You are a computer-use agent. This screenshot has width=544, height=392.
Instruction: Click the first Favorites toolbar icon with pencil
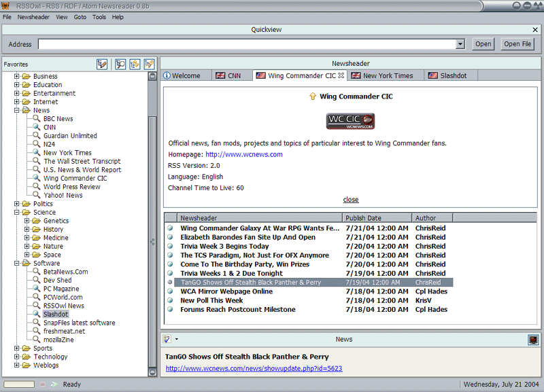click(102, 64)
